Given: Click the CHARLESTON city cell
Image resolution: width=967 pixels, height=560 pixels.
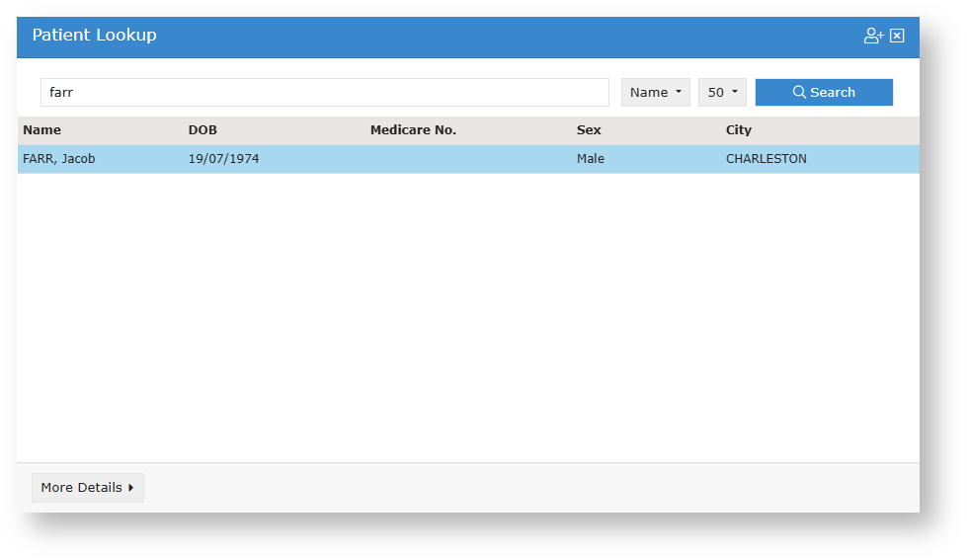Looking at the screenshot, I should coord(766,159).
